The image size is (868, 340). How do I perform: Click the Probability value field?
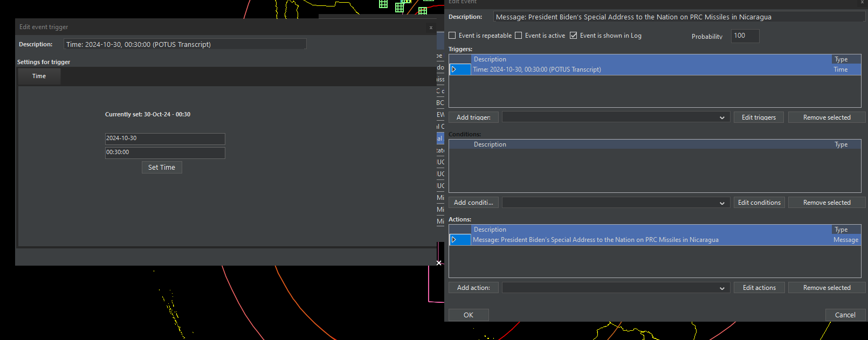(x=745, y=36)
